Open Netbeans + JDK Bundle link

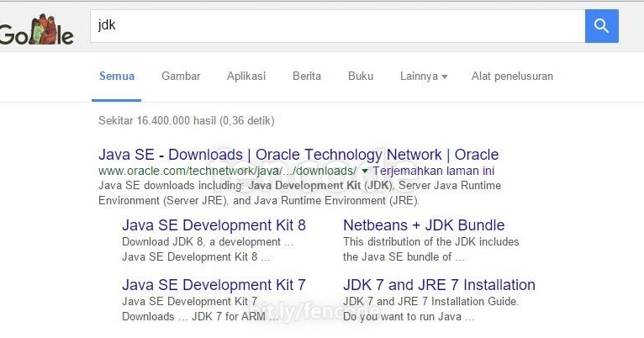pyautogui.click(x=424, y=225)
